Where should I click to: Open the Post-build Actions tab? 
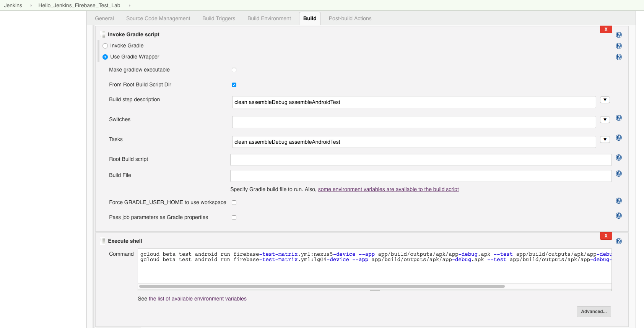click(x=350, y=18)
